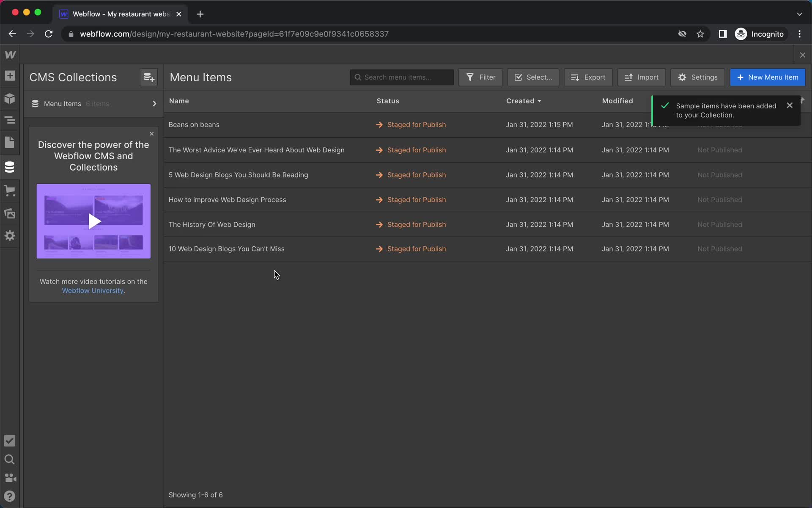812x508 pixels.
Task: Close the Webflow browser tab
Action: 179,14
